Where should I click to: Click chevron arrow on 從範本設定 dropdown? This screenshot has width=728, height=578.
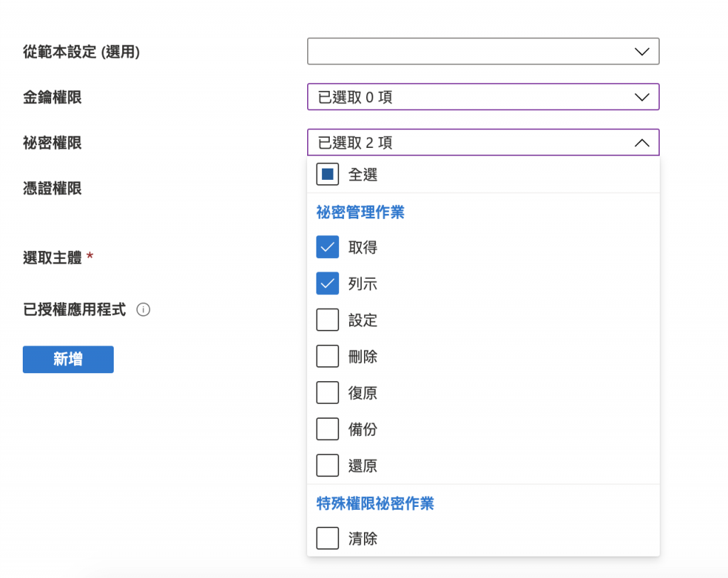point(641,52)
